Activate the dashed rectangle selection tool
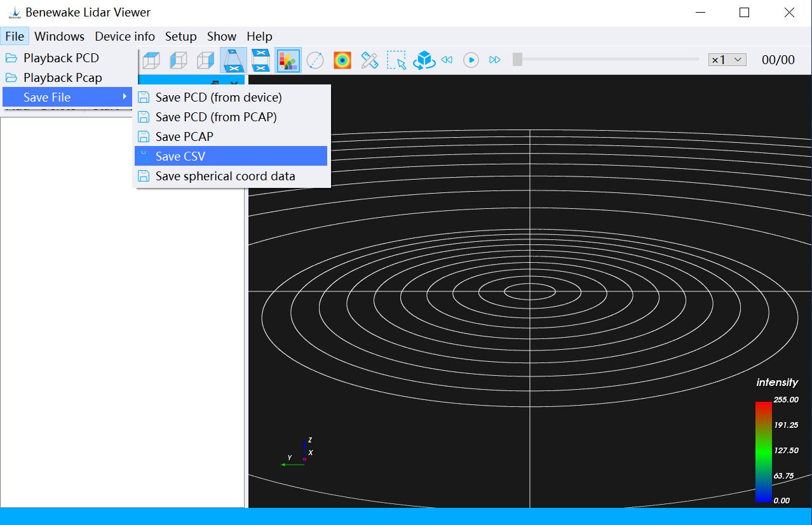 coord(396,60)
